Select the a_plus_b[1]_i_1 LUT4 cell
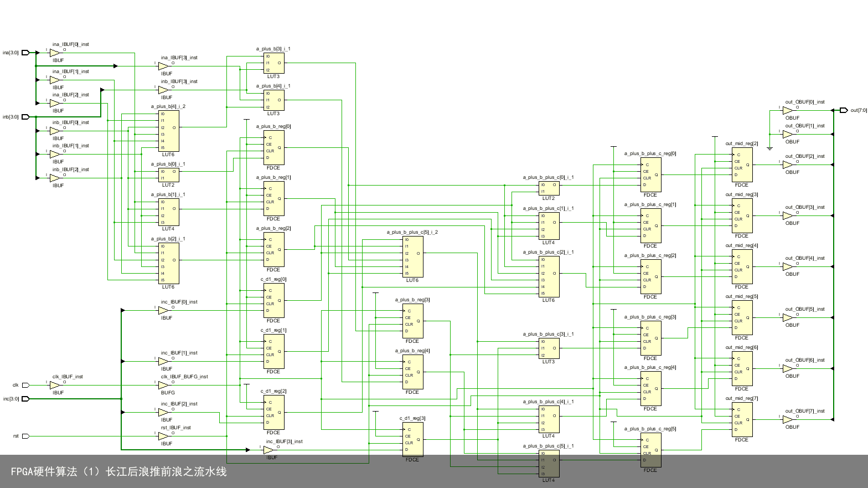868x488 pixels. point(168,212)
